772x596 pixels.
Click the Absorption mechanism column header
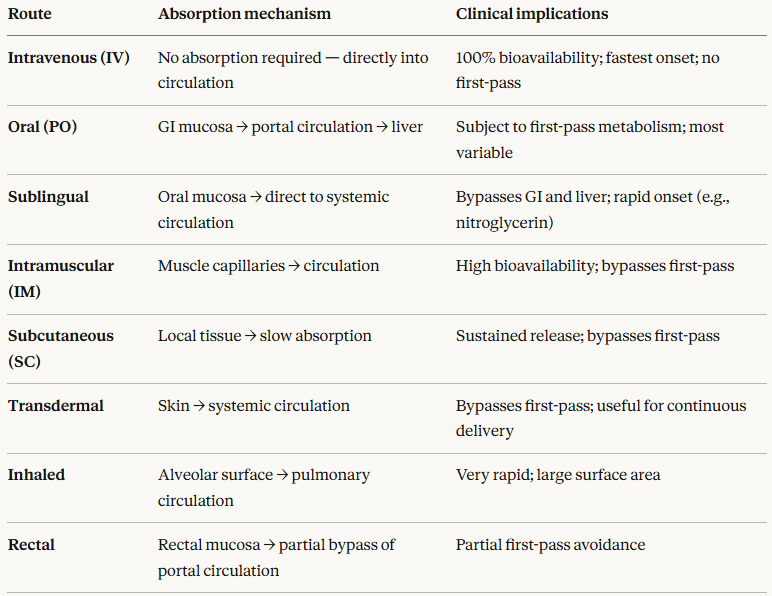pyautogui.click(x=244, y=15)
